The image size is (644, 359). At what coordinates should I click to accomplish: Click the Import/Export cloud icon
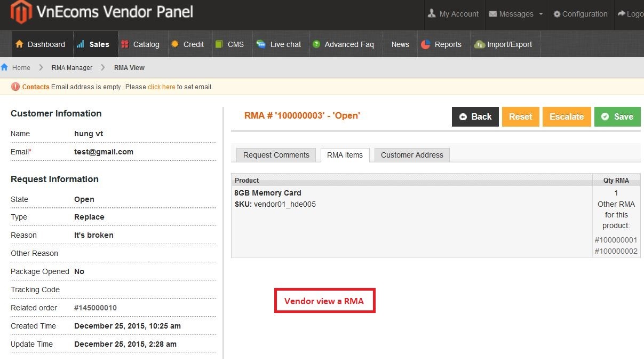tap(479, 44)
